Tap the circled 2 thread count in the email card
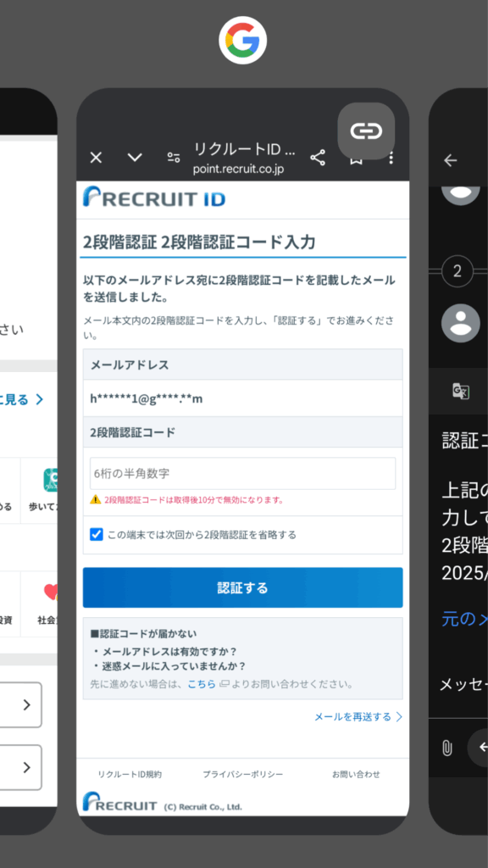 click(457, 271)
